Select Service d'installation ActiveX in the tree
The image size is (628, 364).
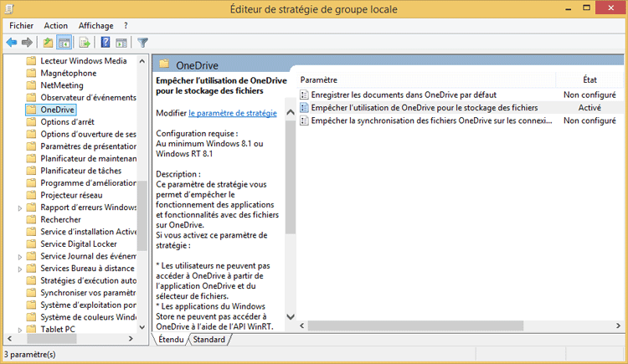click(x=88, y=232)
